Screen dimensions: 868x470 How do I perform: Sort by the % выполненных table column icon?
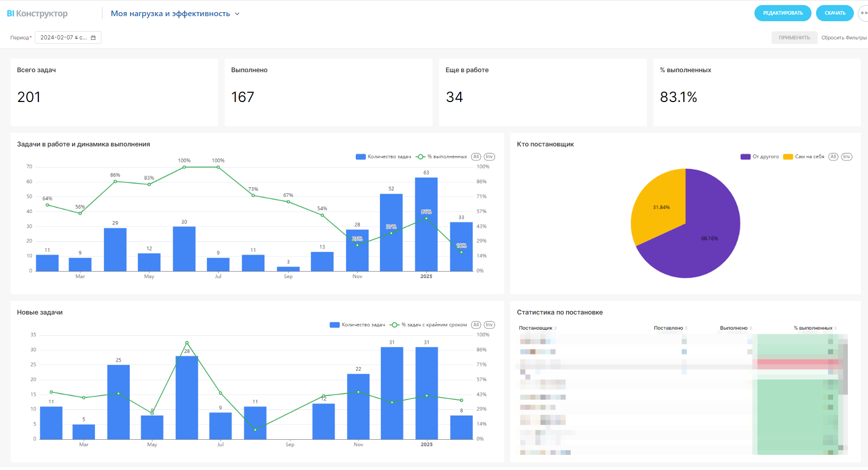pos(836,328)
